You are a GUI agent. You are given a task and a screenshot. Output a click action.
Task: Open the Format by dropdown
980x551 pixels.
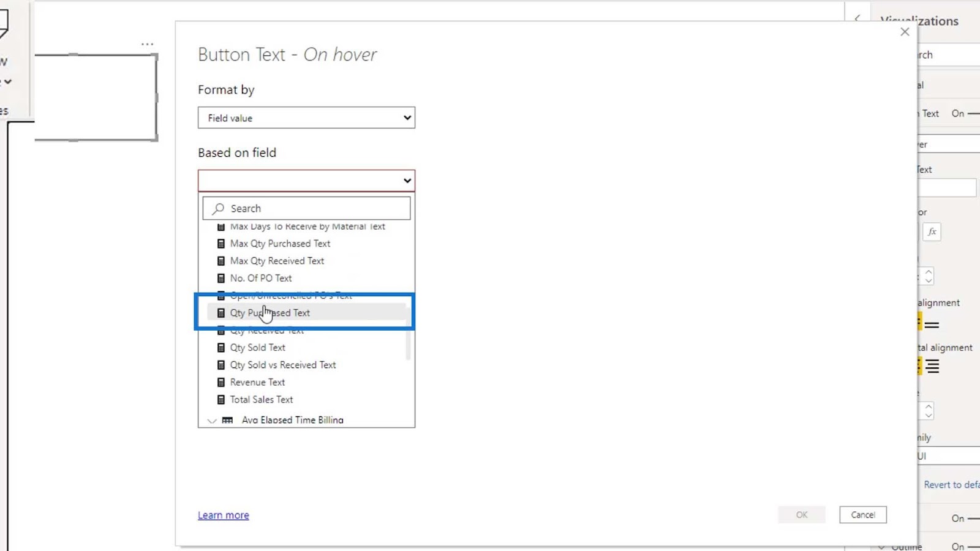[x=306, y=118]
